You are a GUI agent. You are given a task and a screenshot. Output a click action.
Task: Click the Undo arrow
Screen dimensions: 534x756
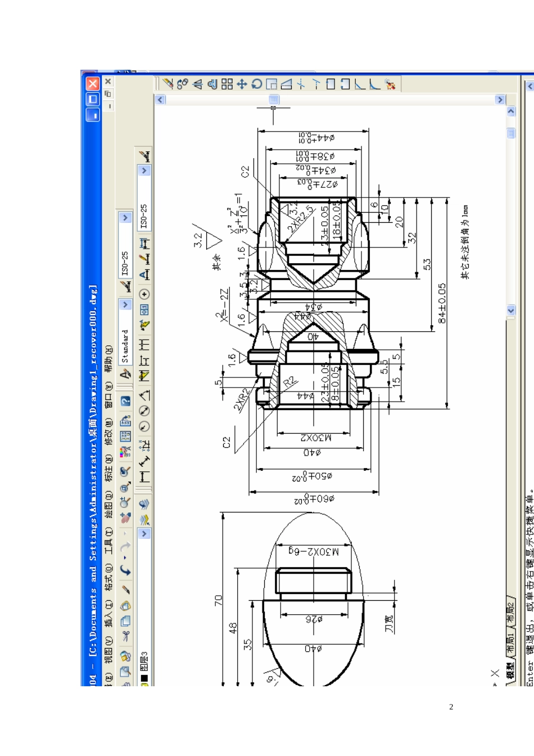tap(125, 570)
